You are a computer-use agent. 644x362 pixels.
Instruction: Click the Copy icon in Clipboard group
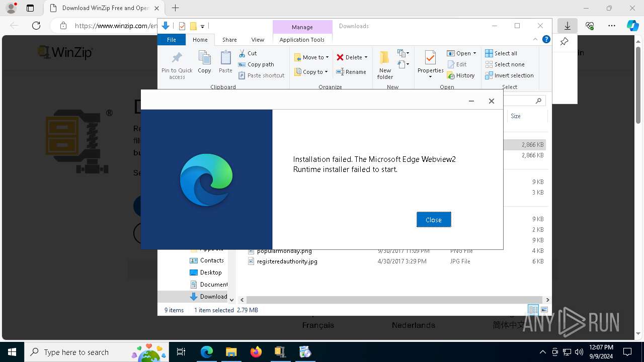(204, 62)
